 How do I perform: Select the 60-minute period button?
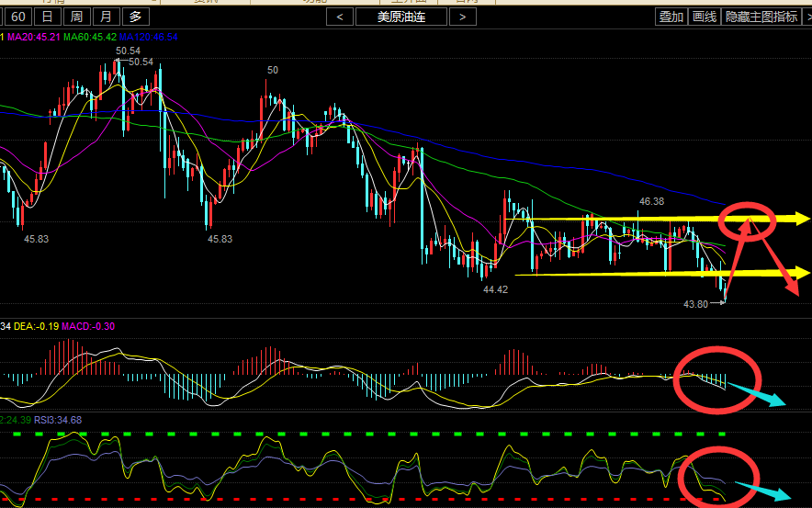point(17,17)
